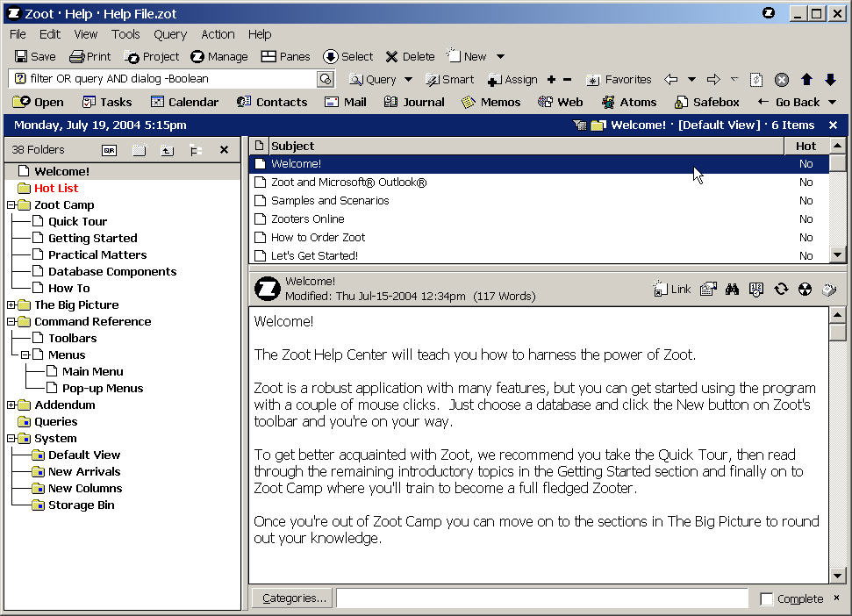Click the Link icon button
Viewport: 852px width, 616px height.
[671, 289]
